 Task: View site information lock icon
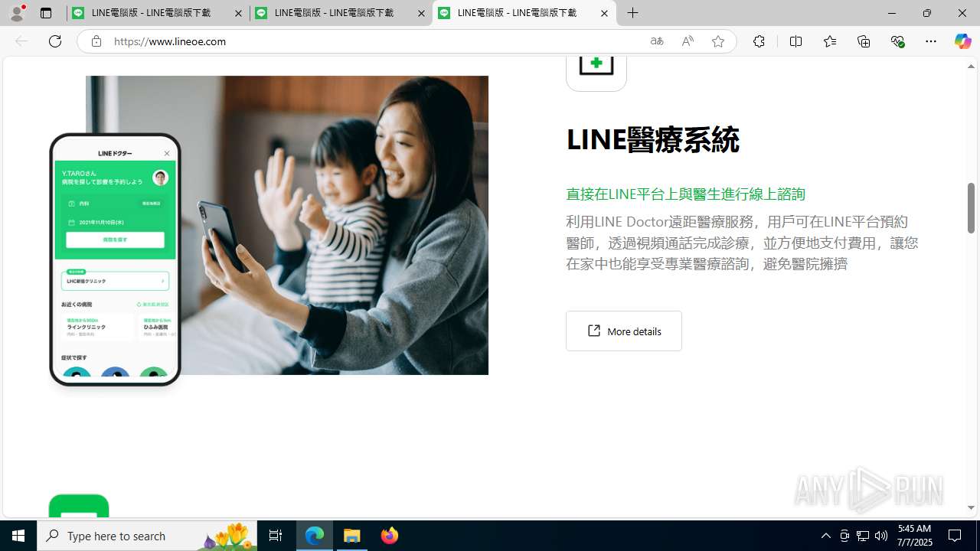(x=96, y=41)
